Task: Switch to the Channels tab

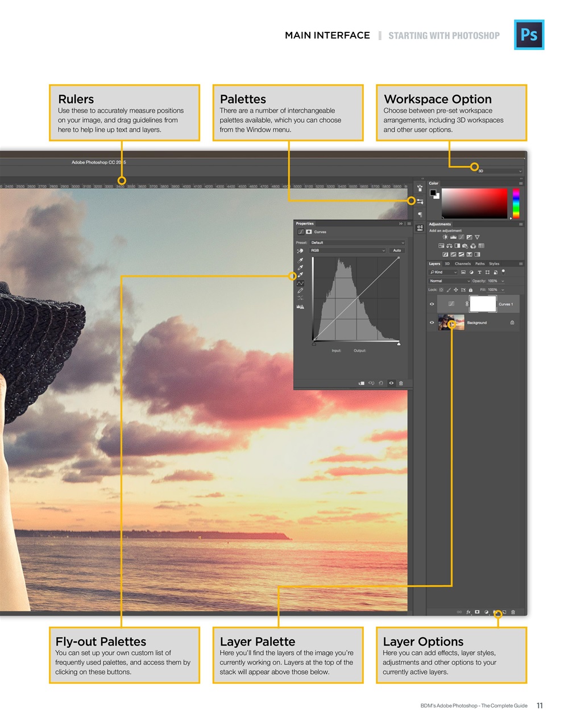Action: pyautogui.click(x=463, y=263)
